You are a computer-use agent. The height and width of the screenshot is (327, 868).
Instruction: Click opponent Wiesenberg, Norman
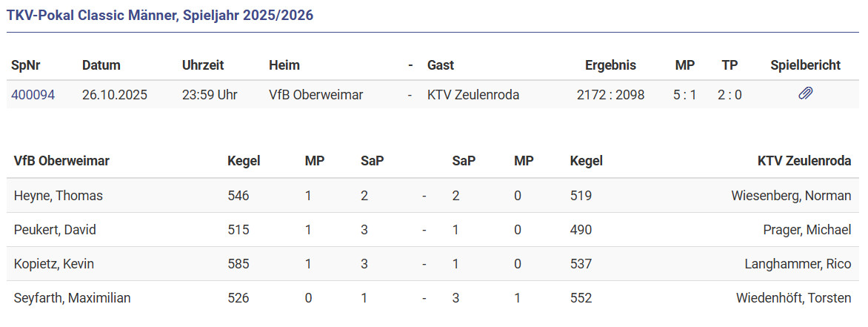tap(791, 196)
